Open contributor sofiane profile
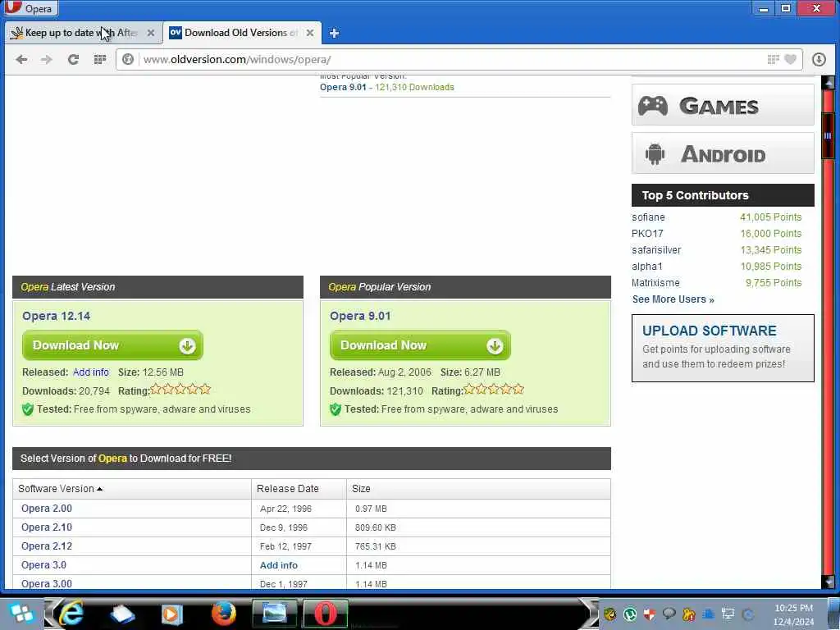Viewport: 840px width, 630px height. point(648,217)
